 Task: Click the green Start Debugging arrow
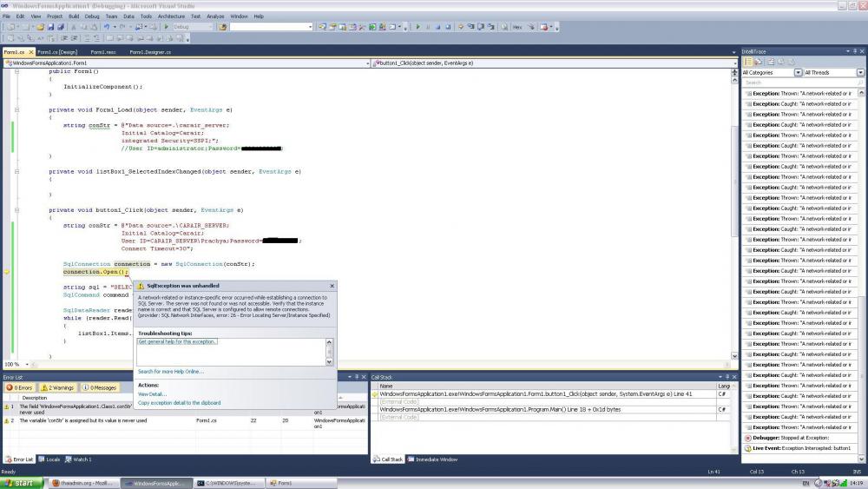166,27
